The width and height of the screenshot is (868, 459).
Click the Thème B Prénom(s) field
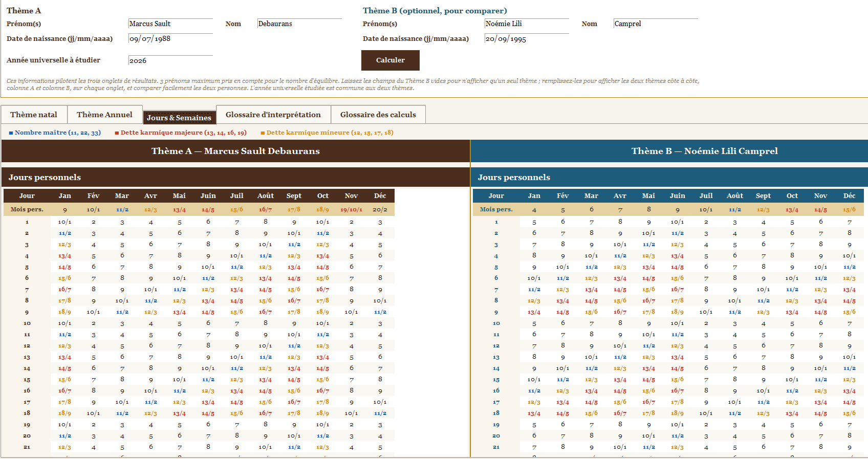pyautogui.click(x=527, y=24)
